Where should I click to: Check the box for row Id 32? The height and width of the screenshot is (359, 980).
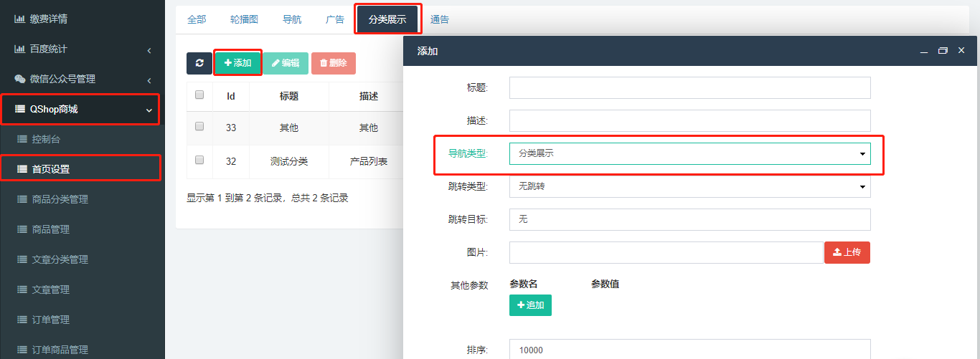click(199, 160)
